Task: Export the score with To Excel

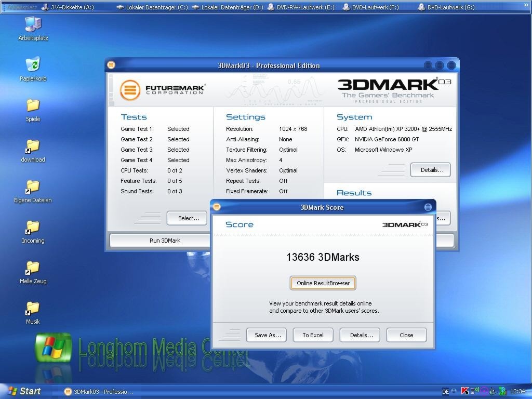Action: click(x=313, y=335)
